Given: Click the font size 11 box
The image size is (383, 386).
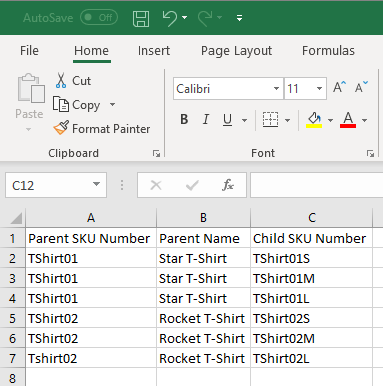Looking at the screenshot, I should point(299,89).
